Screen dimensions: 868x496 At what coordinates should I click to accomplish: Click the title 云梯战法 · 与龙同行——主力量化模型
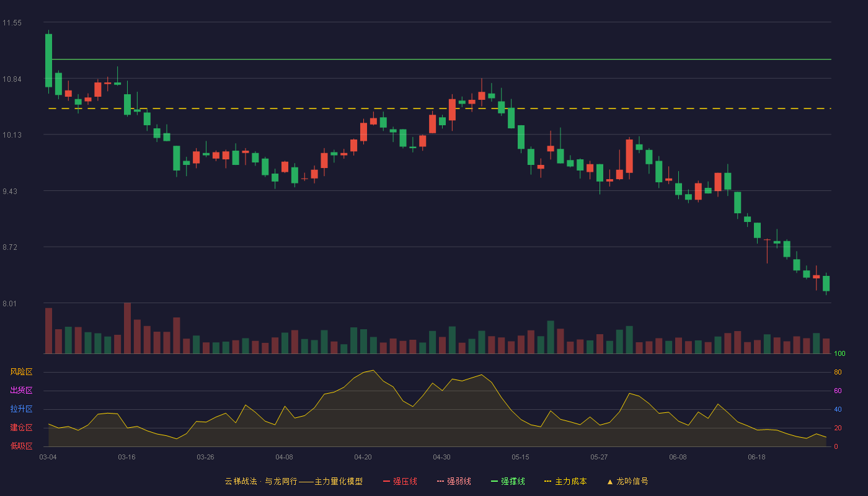pos(293,481)
